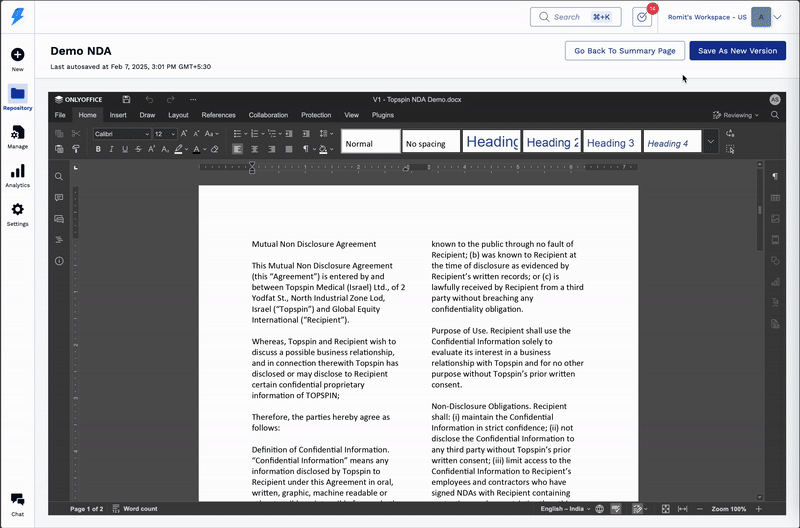Open the File menu
The width and height of the screenshot is (800, 528).
coord(60,115)
